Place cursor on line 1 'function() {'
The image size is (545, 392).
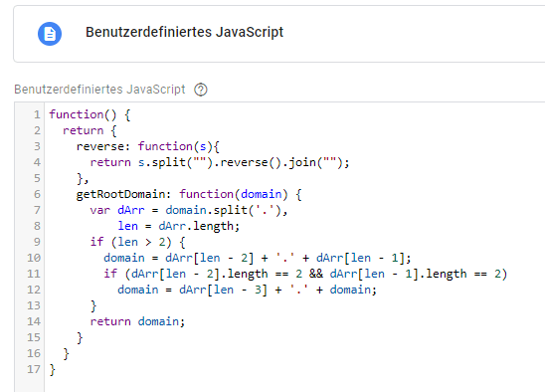click(x=90, y=114)
